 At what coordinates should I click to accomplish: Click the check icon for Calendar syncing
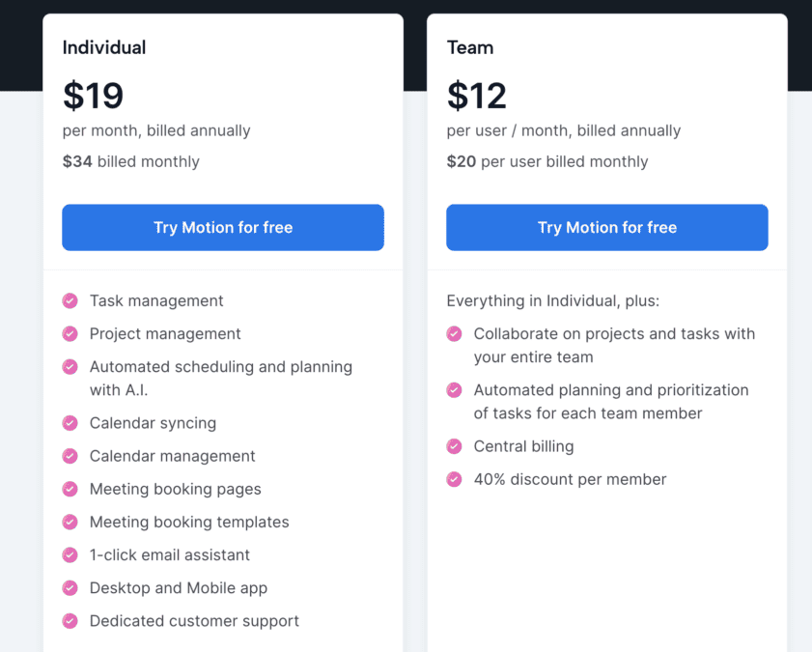[70, 423]
